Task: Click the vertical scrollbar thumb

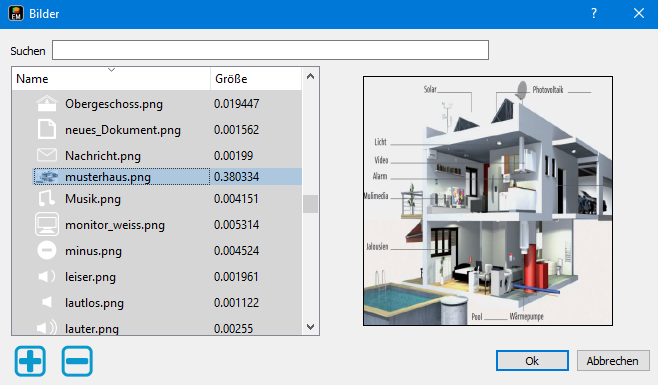Action: coord(311,204)
